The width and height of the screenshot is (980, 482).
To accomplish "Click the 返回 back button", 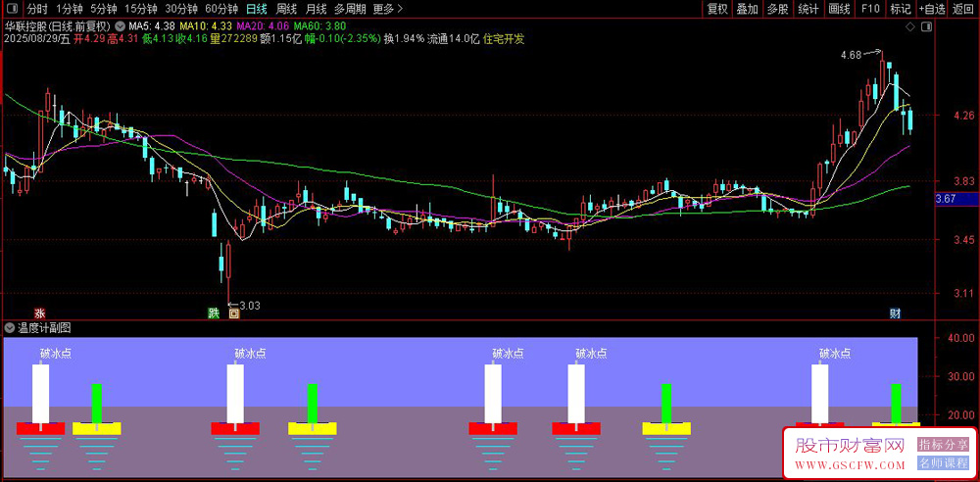I will click(964, 9).
